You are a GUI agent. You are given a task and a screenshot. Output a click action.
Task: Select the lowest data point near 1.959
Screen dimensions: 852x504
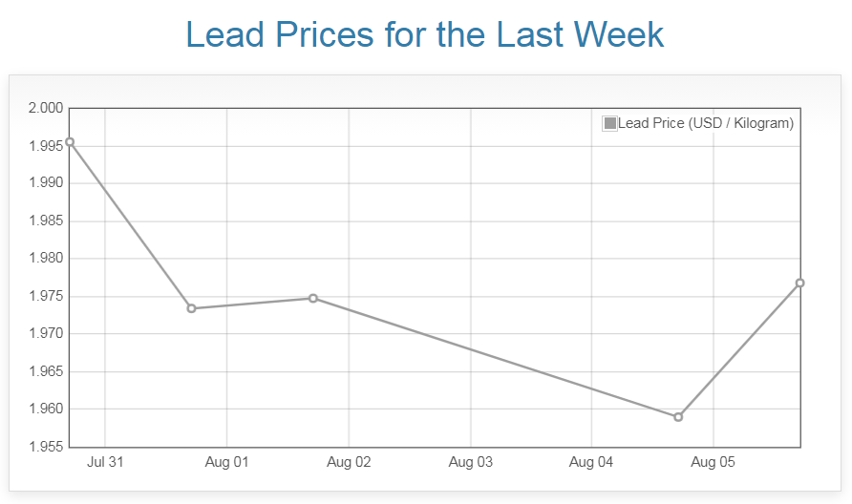pyautogui.click(x=678, y=417)
